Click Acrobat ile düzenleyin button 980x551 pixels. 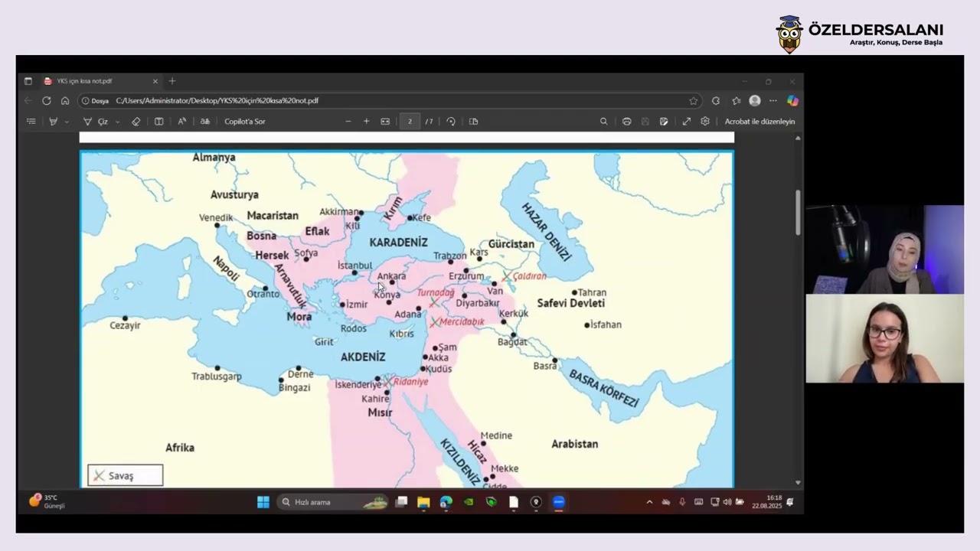[759, 121]
